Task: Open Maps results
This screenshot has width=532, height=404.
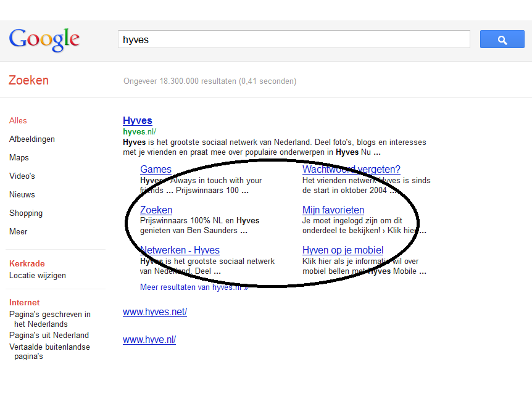Action: coord(19,158)
